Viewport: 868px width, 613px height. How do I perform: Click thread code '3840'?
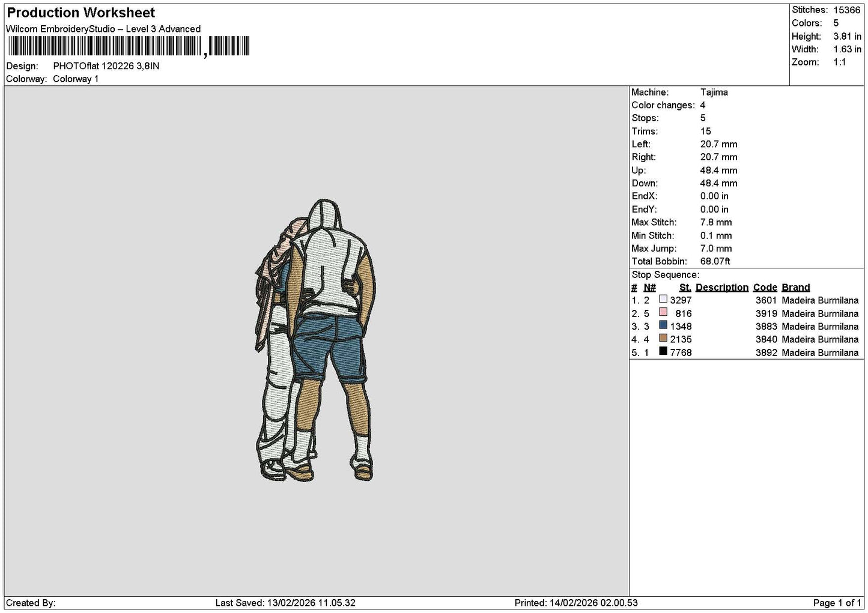point(766,340)
